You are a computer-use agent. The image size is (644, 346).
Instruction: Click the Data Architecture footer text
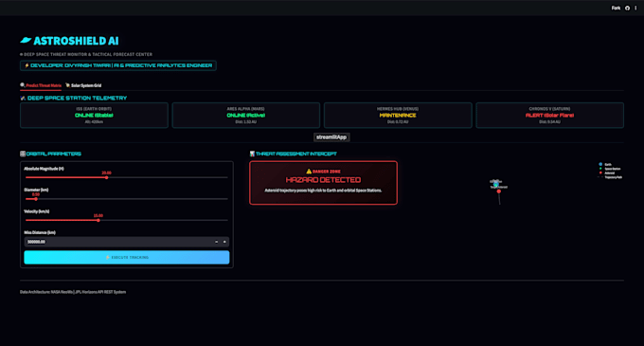click(73, 292)
